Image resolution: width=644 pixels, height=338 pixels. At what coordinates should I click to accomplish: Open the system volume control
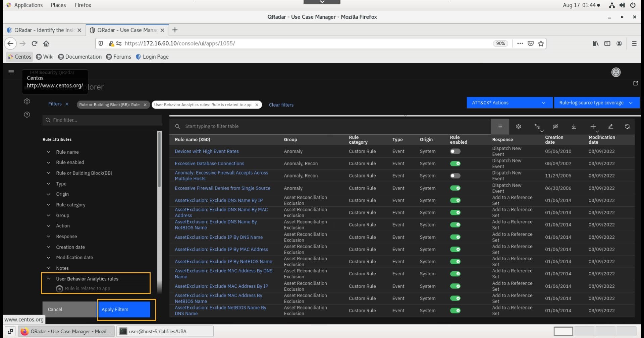[622, 5]
